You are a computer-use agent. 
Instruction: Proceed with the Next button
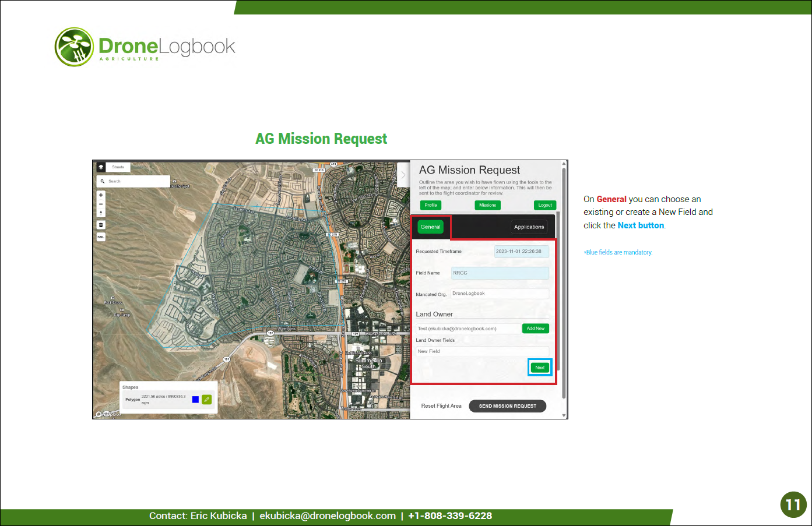coord(540,368)
